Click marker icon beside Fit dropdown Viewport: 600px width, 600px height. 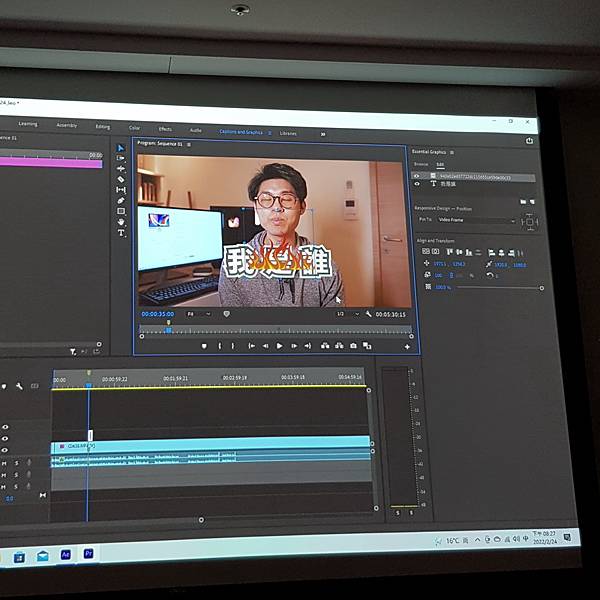[227, 314]
